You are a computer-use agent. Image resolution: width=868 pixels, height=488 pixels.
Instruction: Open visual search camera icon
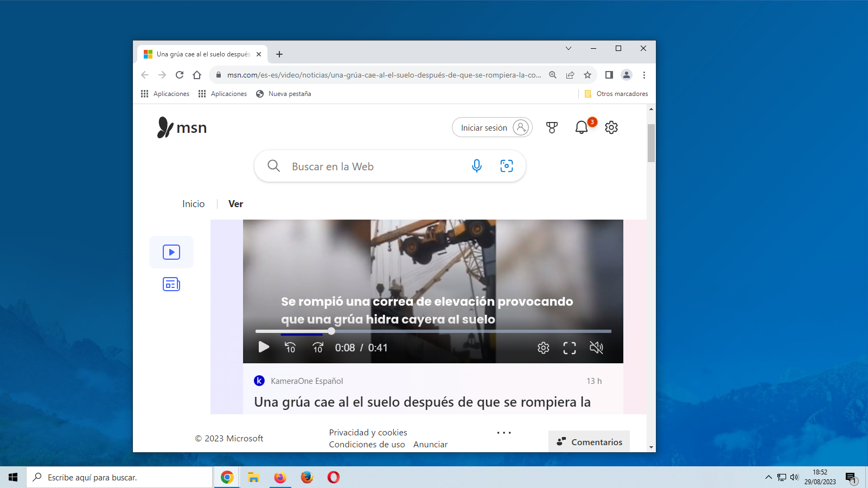tap(507, 166)
